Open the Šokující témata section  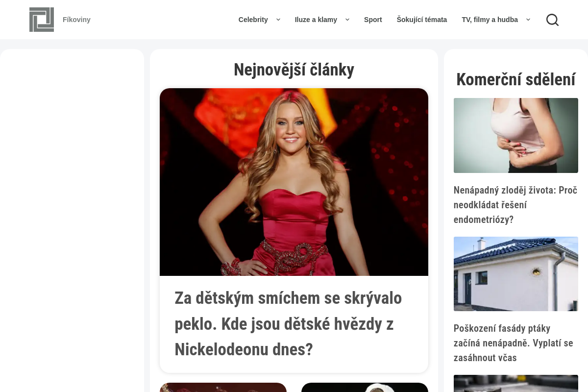[422, 20]
